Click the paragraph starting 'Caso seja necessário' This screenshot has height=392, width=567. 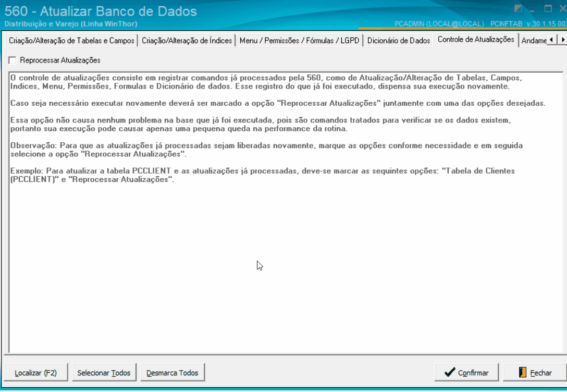278,103
